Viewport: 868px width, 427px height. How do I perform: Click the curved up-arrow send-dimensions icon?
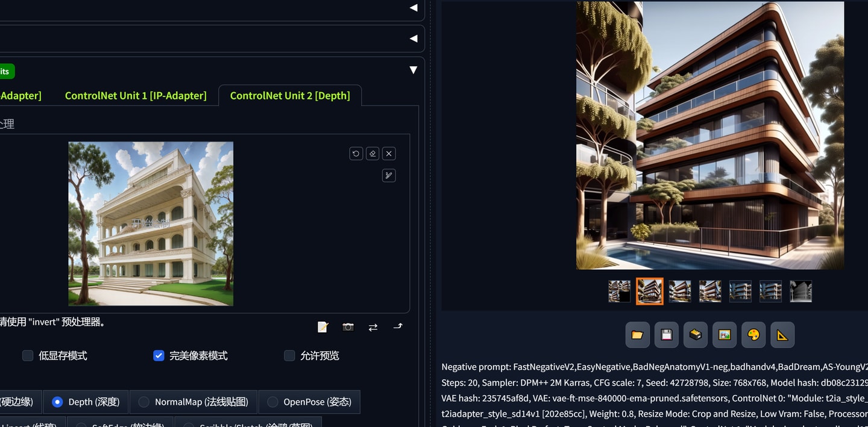pos(398,326)
